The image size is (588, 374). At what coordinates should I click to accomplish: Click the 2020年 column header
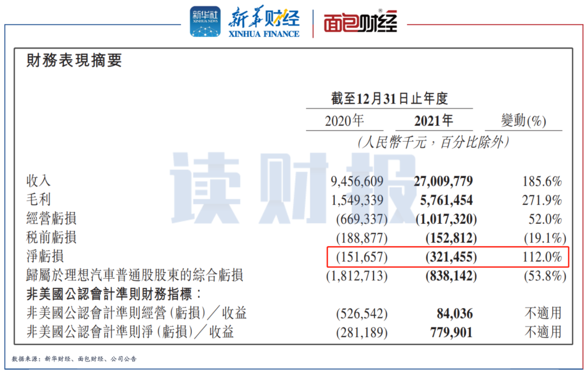pos(344,120)
